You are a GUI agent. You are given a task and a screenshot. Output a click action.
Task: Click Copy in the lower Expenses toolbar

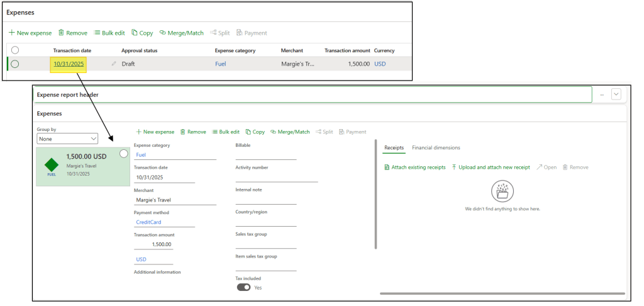point(255,132)
